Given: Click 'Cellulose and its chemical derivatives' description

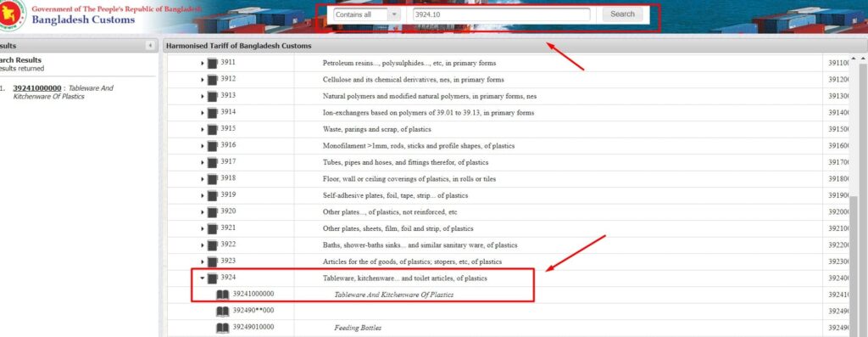Looking at the screenshot, I should [x=413, y=80].
